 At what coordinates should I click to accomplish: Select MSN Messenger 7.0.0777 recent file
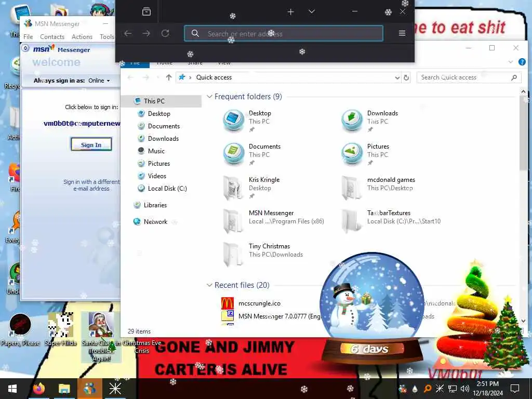coord(271,316)
